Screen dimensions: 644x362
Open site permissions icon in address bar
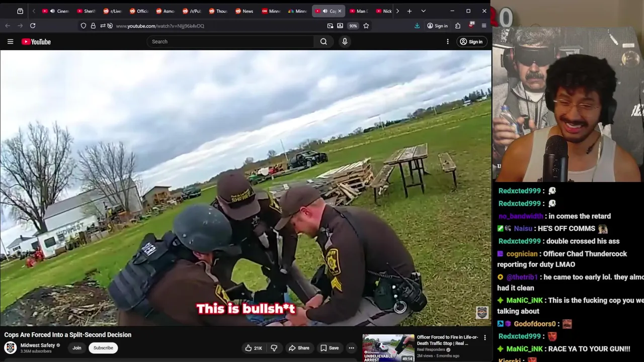pos(103,26)
